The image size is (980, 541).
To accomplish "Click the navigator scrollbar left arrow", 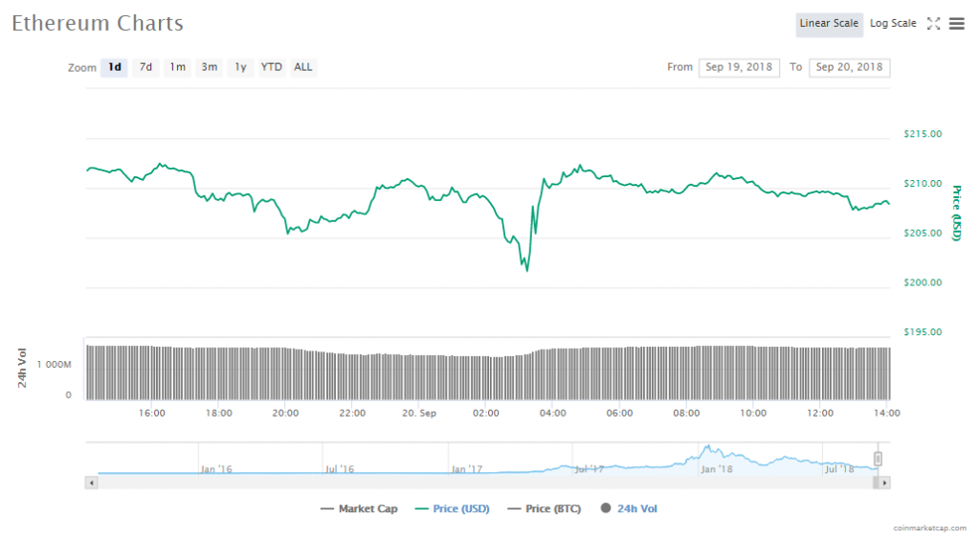I will point(92,483).
